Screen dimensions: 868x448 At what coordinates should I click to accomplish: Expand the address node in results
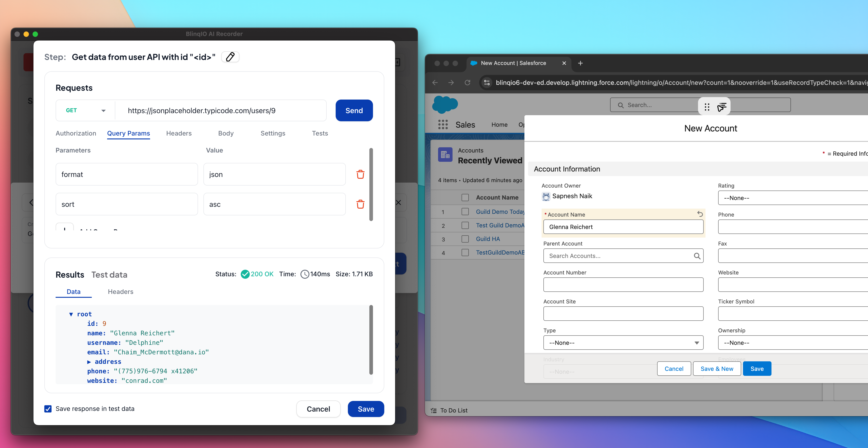(x=89, y=362)
